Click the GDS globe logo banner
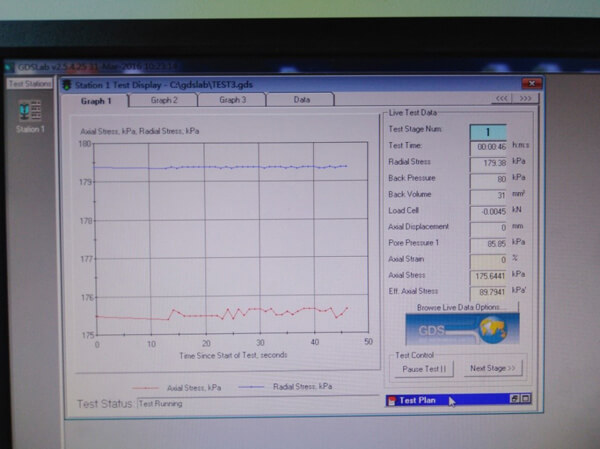Screen dimensions: 600x449 click(461, 329)
